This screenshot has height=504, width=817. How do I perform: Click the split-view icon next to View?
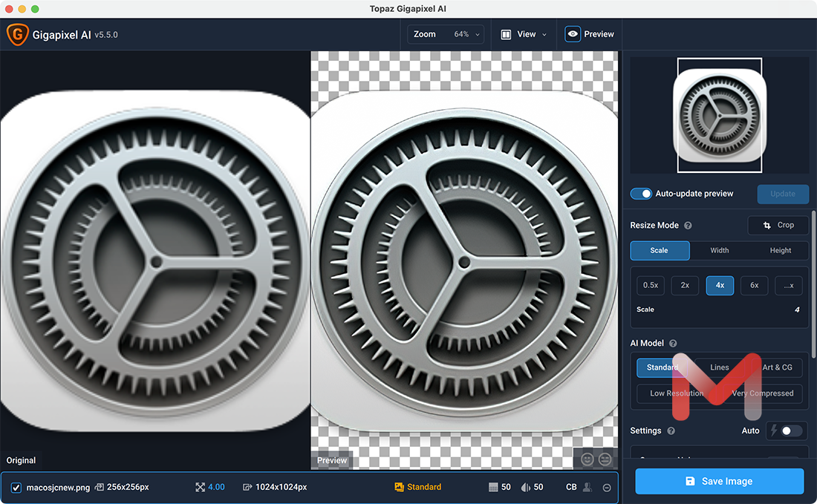point(506,34)
